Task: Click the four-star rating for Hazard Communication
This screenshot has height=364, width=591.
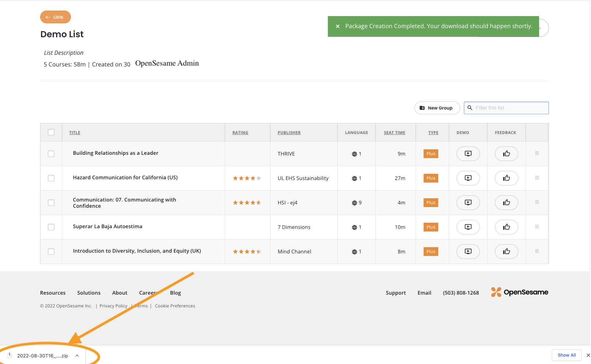Action: pos(247,178)
